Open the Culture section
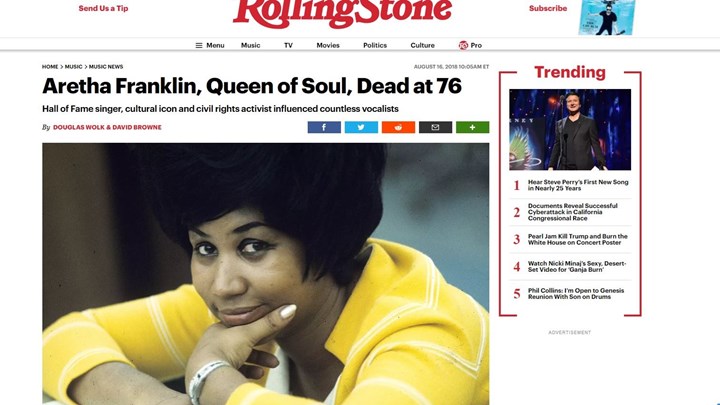Viewport: 720px width, 405px height. click(x=422, y=45)
